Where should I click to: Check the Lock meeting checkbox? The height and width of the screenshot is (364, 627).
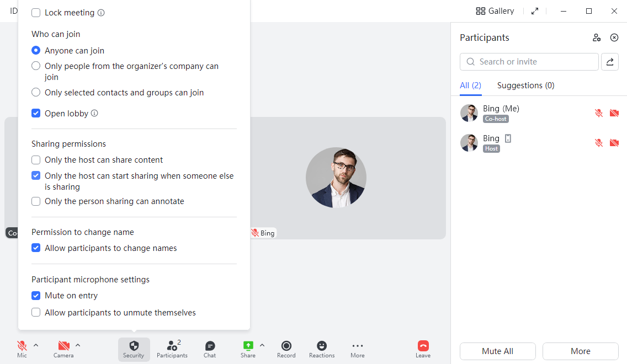[x=36, y=13]
